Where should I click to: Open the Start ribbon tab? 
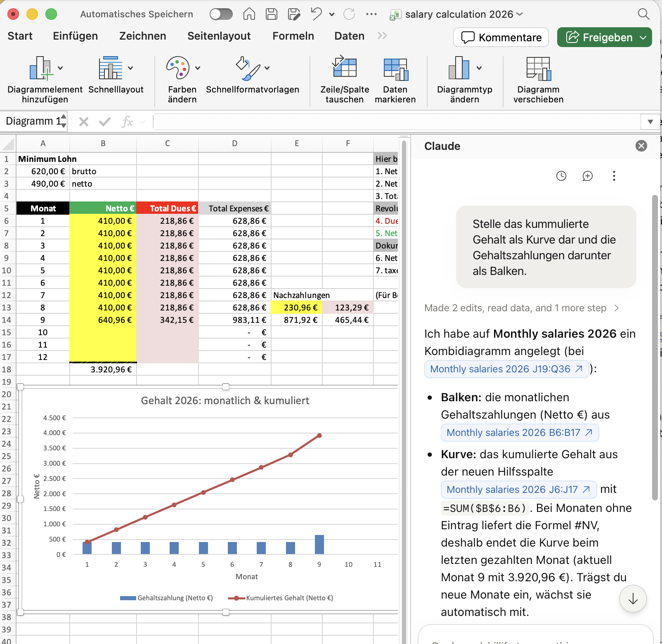[20, 36]
